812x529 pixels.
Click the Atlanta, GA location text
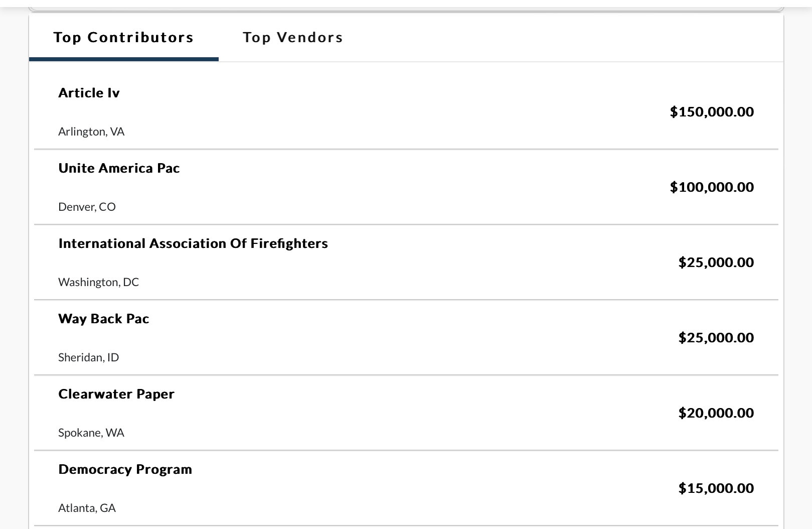(87, 508)
